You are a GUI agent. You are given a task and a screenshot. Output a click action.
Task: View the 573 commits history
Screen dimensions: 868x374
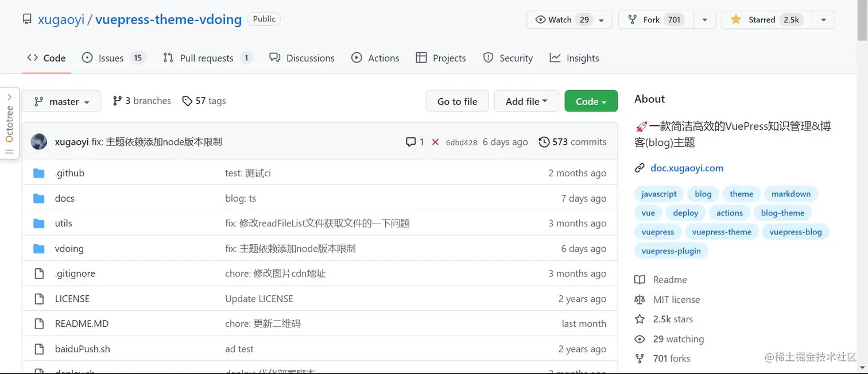(x=572, y=142)
